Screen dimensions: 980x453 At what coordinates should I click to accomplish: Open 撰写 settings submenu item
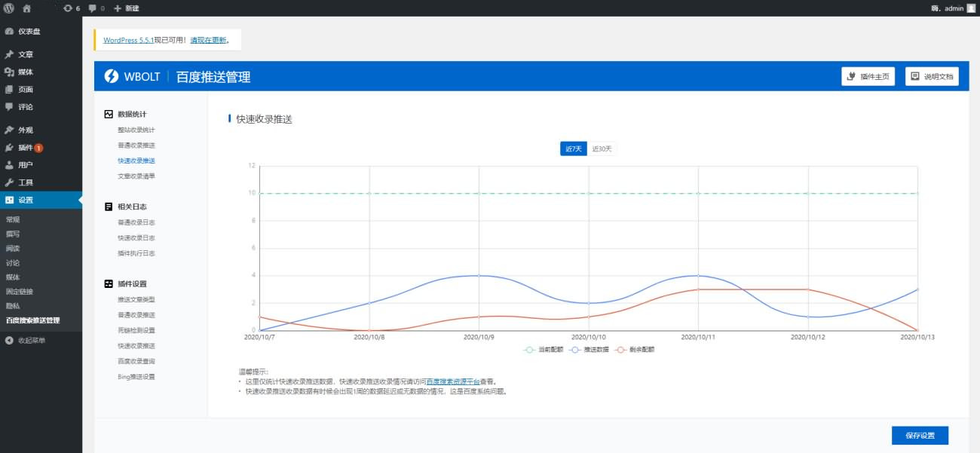pyautogui.click(x=13, y=234)
